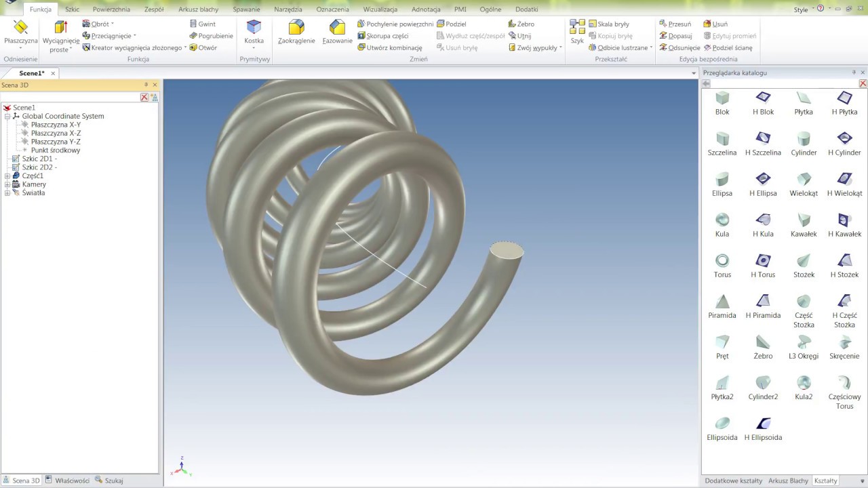Expand the Część1 tree node

[x=7, y=176]
